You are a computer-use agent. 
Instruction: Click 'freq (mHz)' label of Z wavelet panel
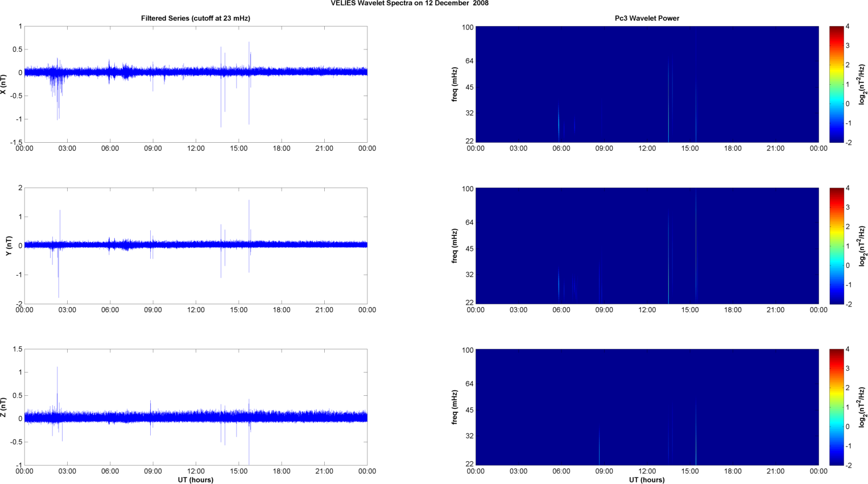point(455,407)
